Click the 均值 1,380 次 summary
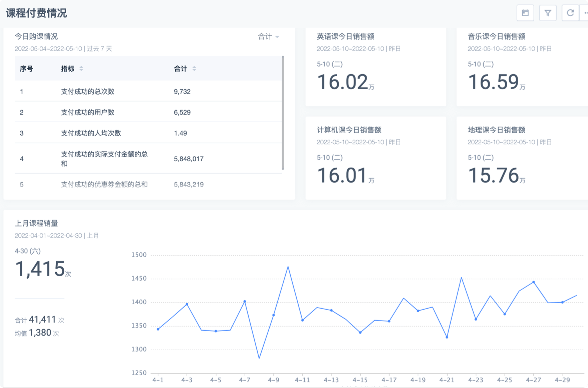 click(37, 333)
